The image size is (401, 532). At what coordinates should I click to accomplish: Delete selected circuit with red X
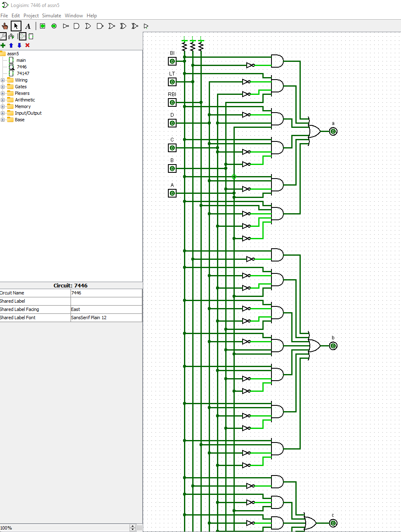pyautogui.click(x=27, y=45)
